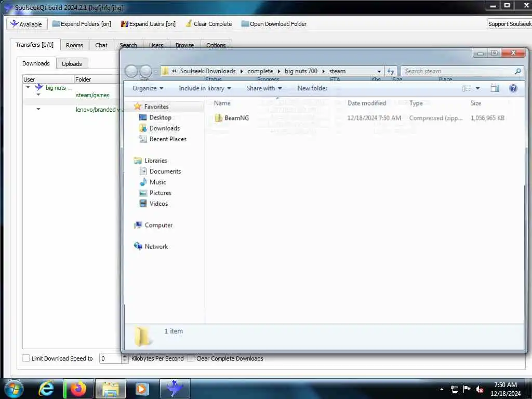Image resolution: width=532 pixels, height=399 pixels.
Task: Select Network in the navigation pane
Action: (x=156, y=246)
